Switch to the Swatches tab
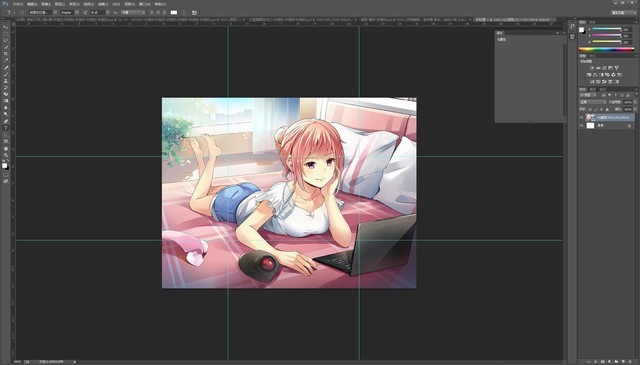 (x=592, y=22)
